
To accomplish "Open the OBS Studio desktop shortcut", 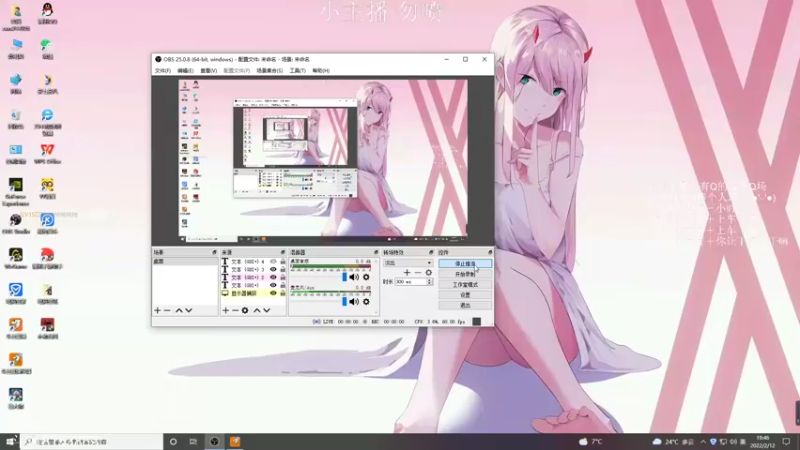I will [16, 223].
